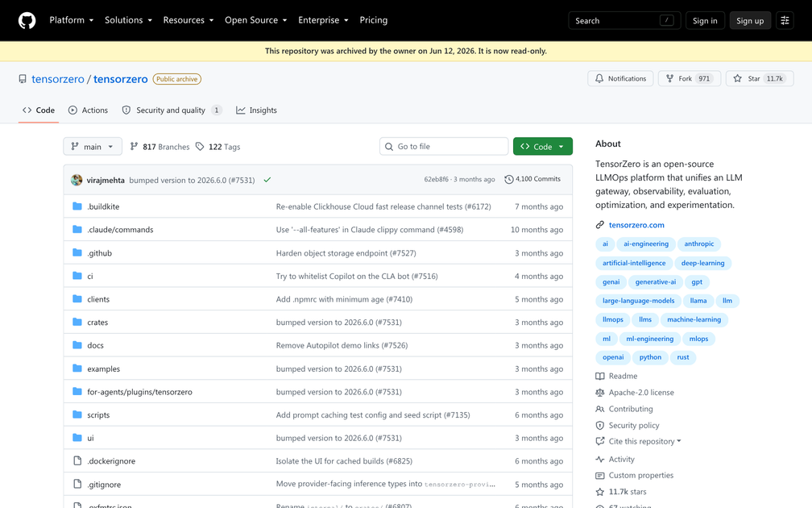Click the Sign in button
812x508 pixels.
(705, 21)
